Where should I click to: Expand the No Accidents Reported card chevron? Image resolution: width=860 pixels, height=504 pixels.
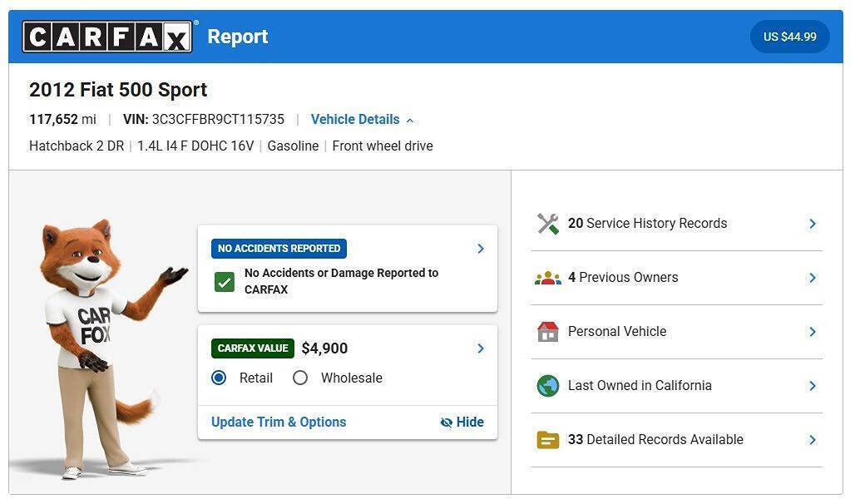click(481, 249)
